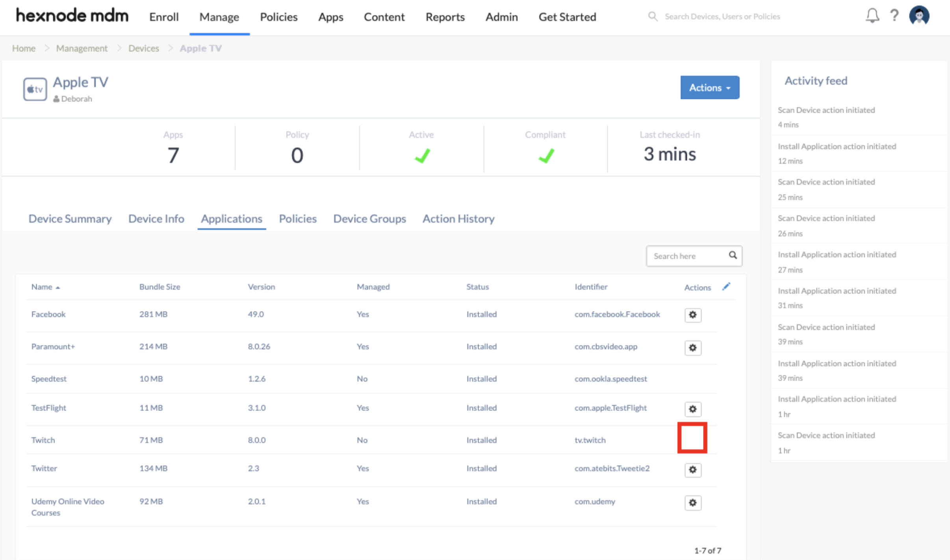Open the Speedtest app entry
Screen dimensions: 950x560
tap(49, 379)
